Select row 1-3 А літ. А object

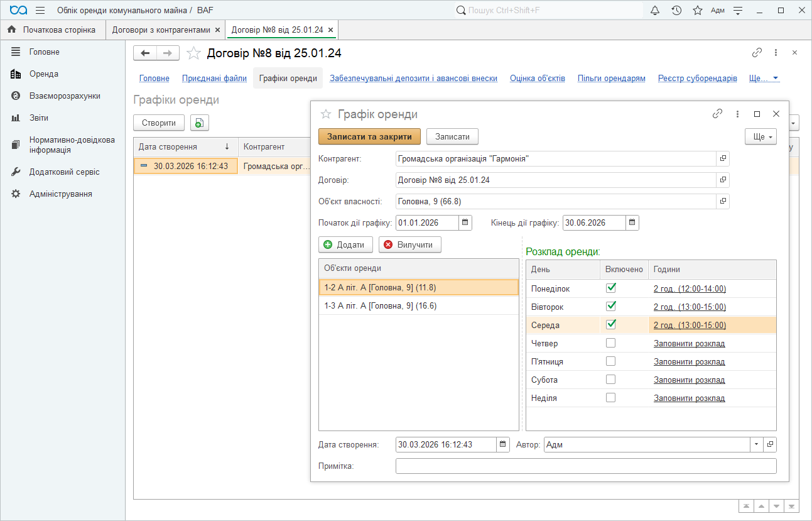380,306
